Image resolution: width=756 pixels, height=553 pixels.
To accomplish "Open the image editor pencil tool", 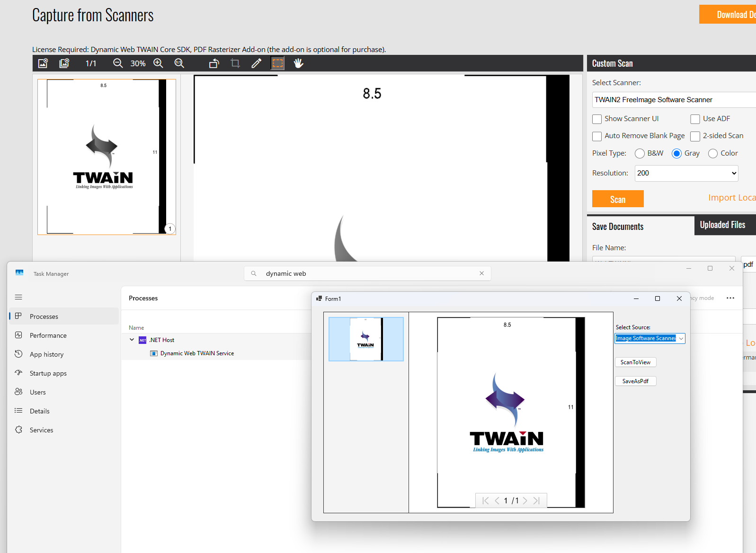I will [256, 63].
